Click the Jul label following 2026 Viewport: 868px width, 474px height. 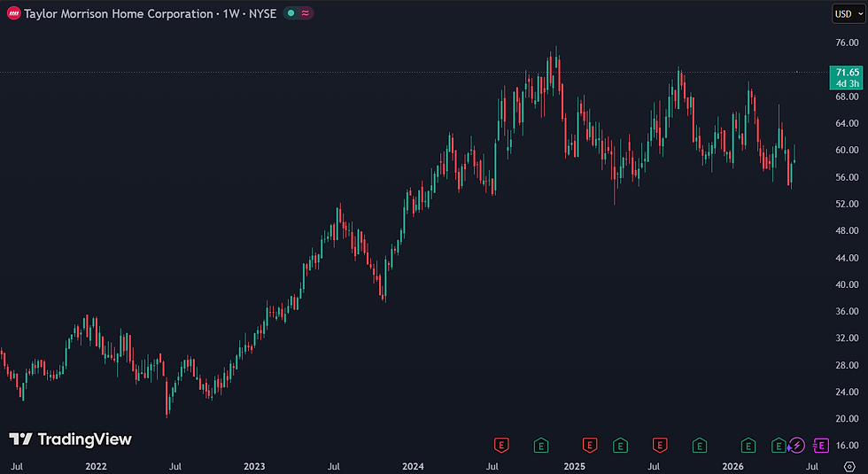point(812,467)
